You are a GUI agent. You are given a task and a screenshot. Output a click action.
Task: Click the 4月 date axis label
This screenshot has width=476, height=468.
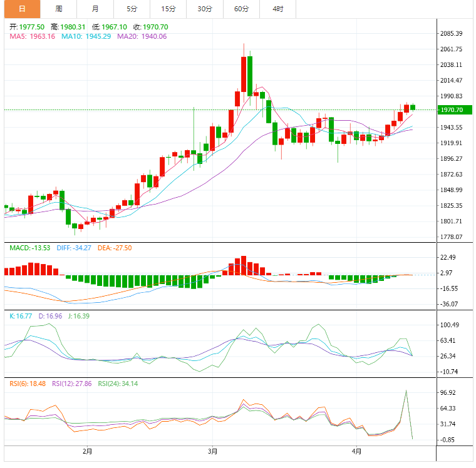pyautogui.click(x=357, y=451)
